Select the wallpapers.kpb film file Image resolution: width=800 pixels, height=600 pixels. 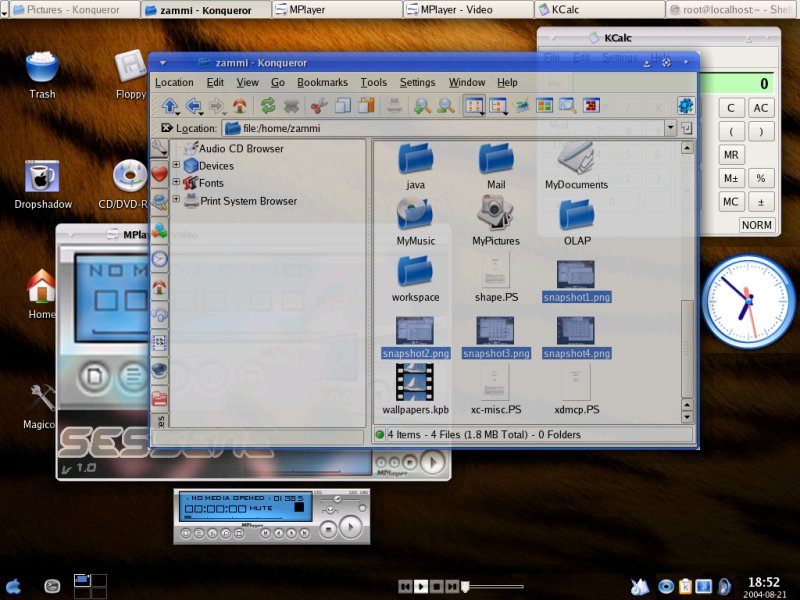[415, 389]
